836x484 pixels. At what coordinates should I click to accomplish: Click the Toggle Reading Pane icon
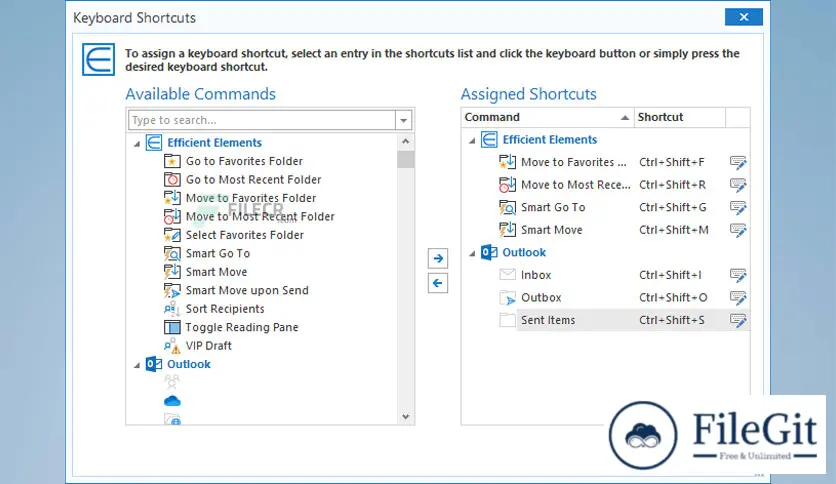172,327
